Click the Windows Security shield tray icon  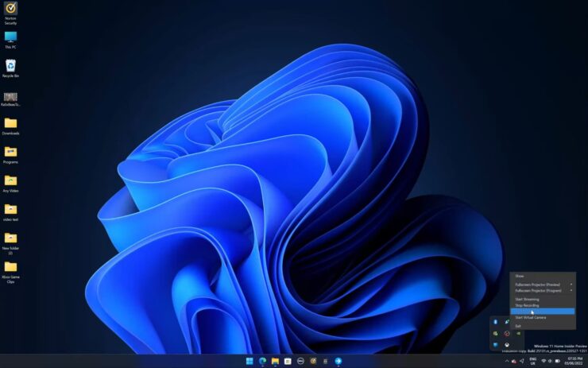point(495,345)
